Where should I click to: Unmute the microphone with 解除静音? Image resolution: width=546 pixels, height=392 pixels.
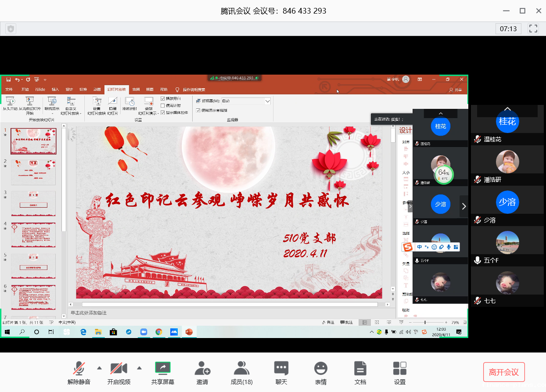tap(79, 373)
